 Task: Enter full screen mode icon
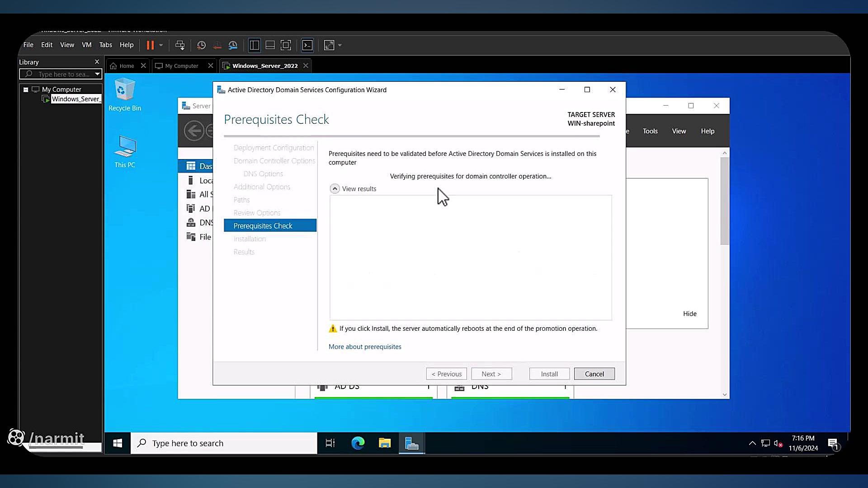coord(286,45)
